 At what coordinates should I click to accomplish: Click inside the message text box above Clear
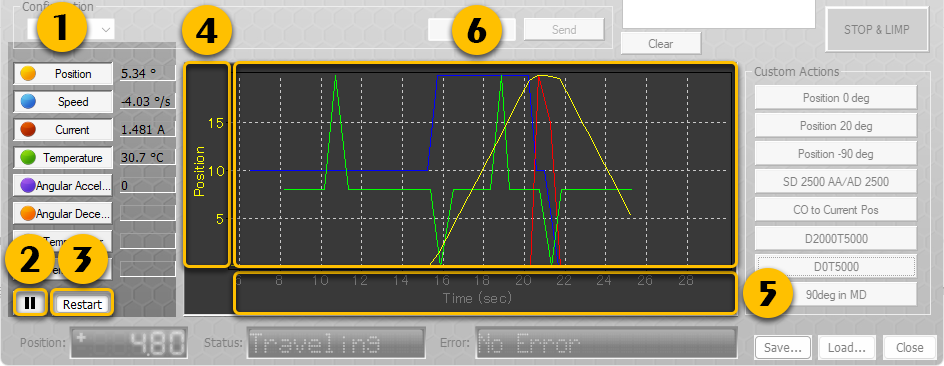pos(718,14)
